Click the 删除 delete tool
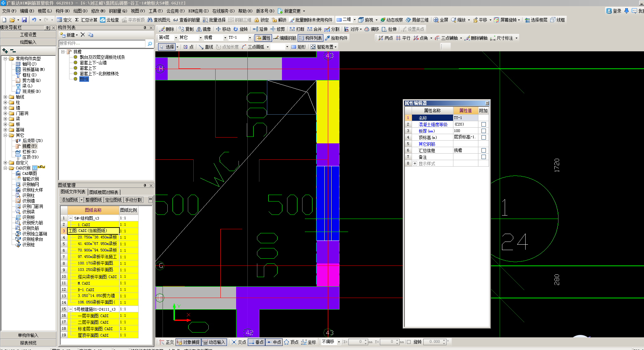Viewport: 644px width, 350px height. [167, 29]
